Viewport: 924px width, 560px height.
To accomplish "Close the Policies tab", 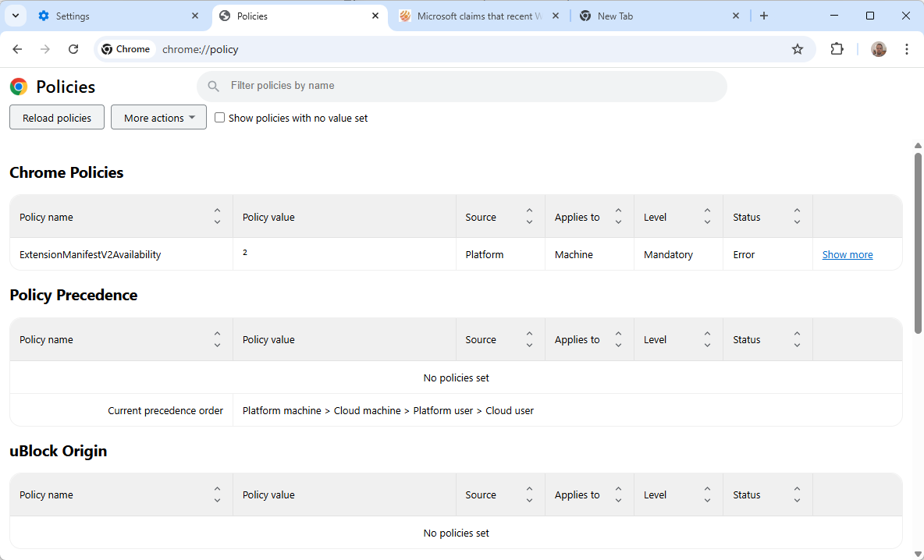I will coord(375,16).
